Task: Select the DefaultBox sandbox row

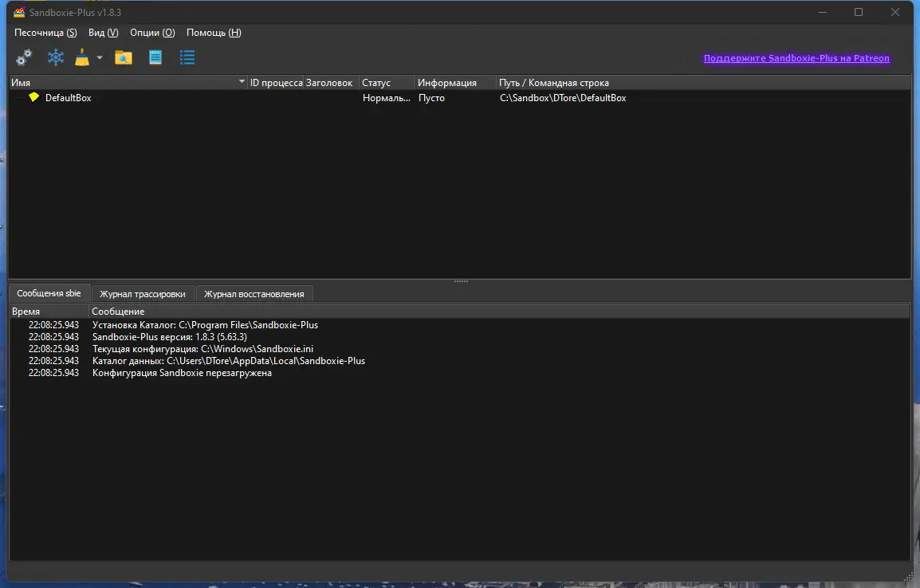Action: coord(459,98)
